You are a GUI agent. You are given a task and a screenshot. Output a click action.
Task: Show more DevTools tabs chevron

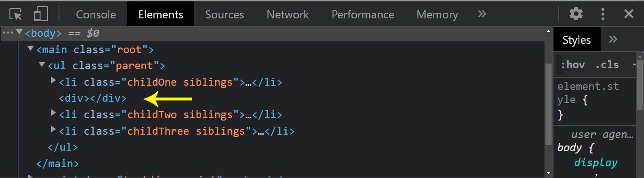pos(482,14)
